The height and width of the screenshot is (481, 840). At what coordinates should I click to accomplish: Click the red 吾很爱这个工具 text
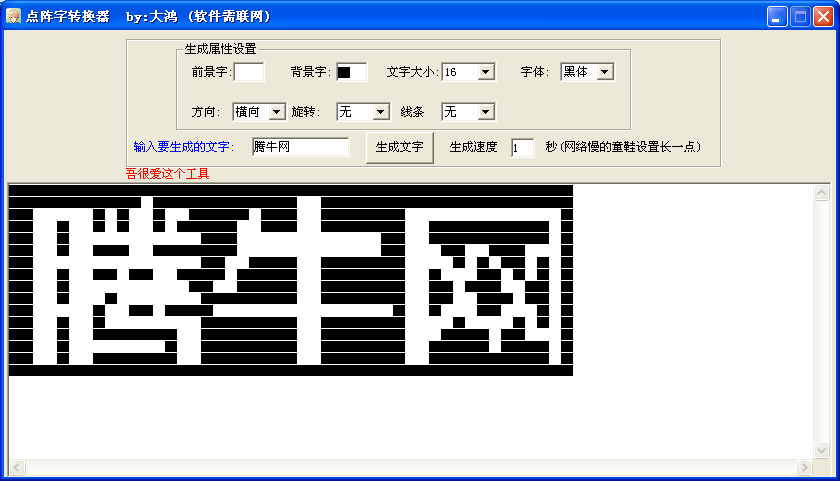point(167,174)
